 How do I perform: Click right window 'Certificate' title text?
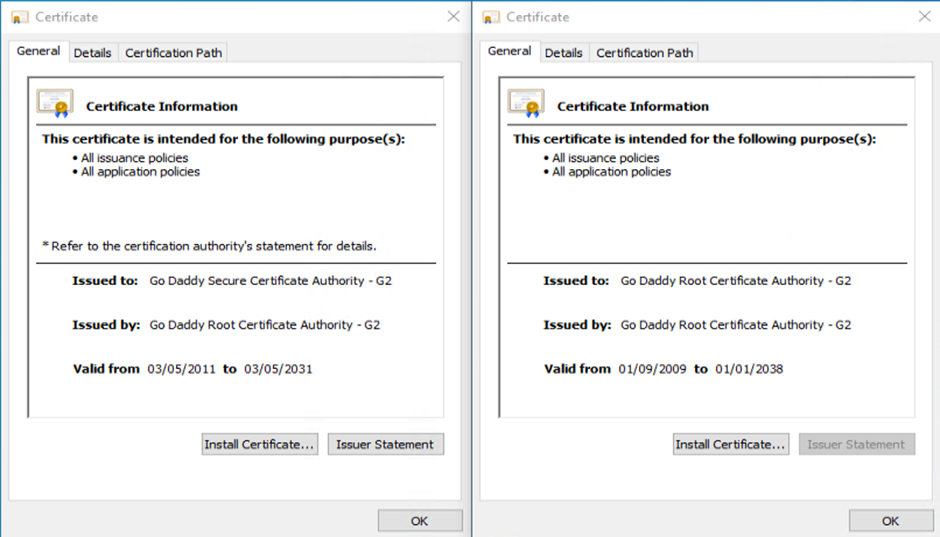(538, 17)
